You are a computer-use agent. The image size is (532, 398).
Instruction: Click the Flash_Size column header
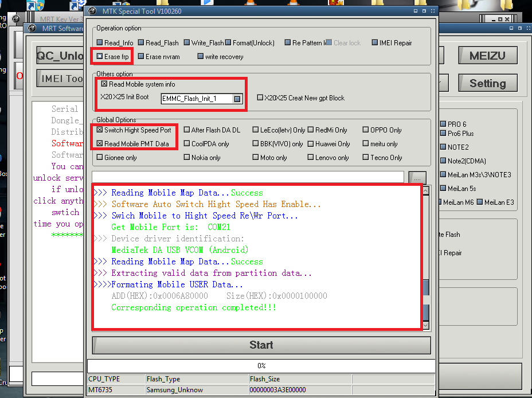[300, 379]
